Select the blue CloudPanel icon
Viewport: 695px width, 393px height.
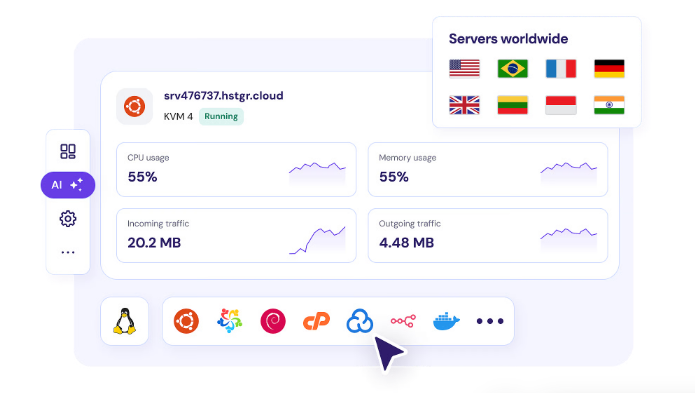click(359, 321)
